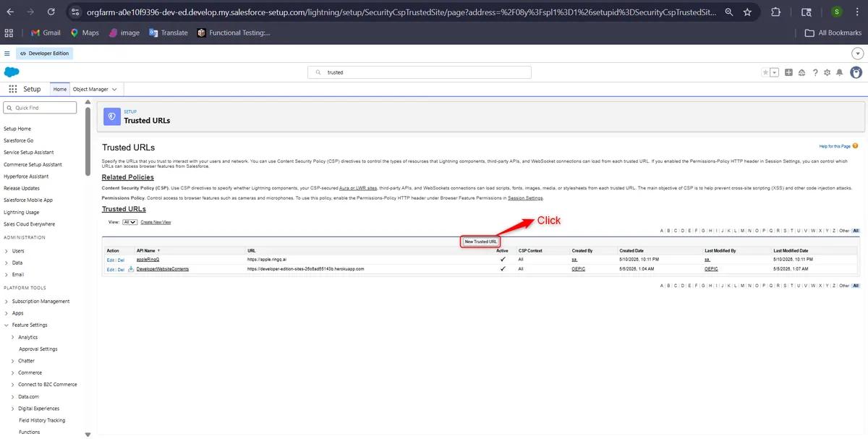Open the Object Manager tab
Viewport: 868px width, 439px height.
[90, 89]
